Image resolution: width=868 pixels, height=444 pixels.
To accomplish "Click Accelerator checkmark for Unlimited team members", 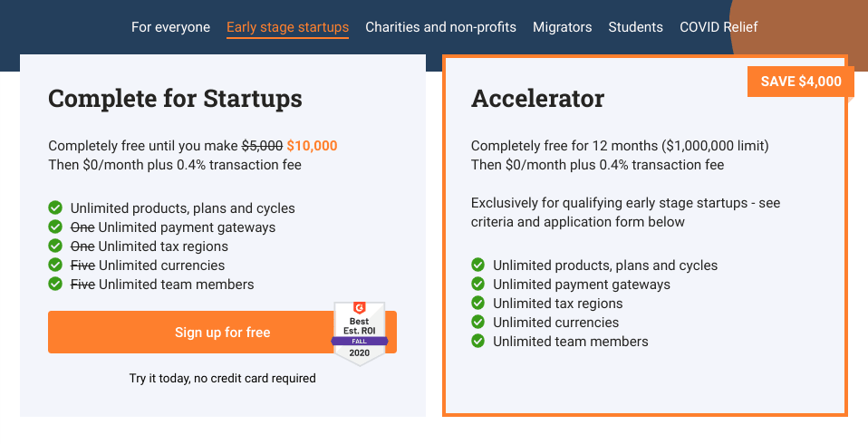I will 478,341.
